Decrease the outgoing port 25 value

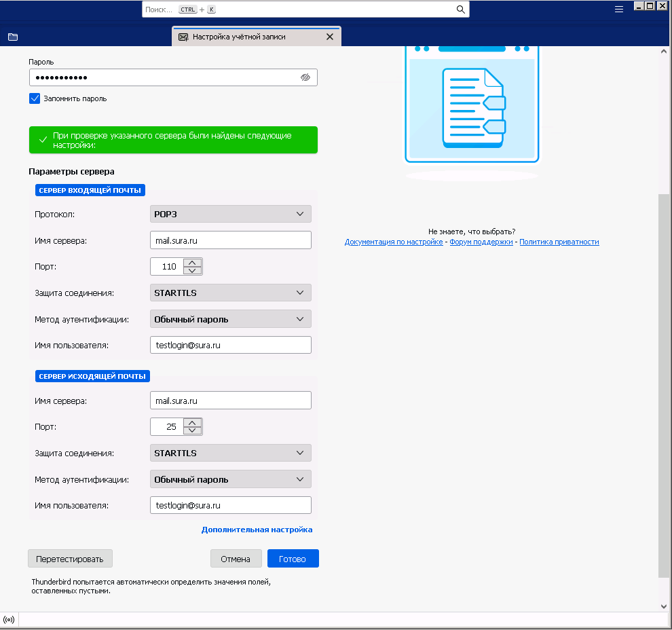[x=193, y=431]
